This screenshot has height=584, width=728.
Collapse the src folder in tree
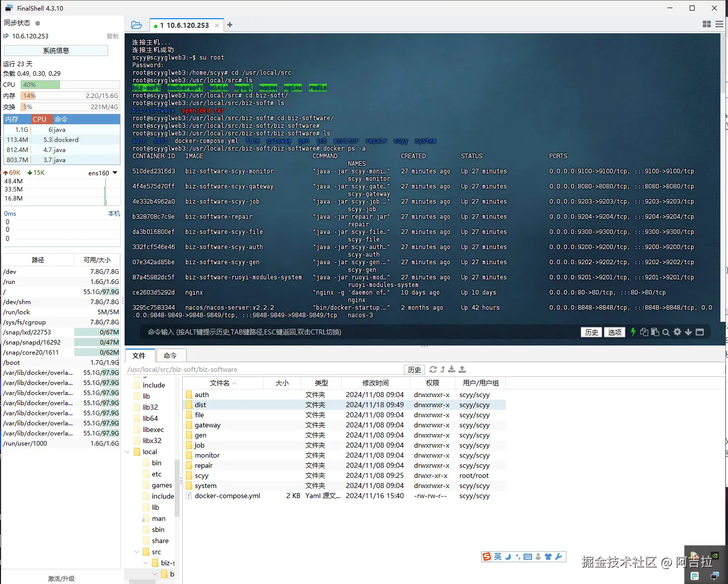137,552
